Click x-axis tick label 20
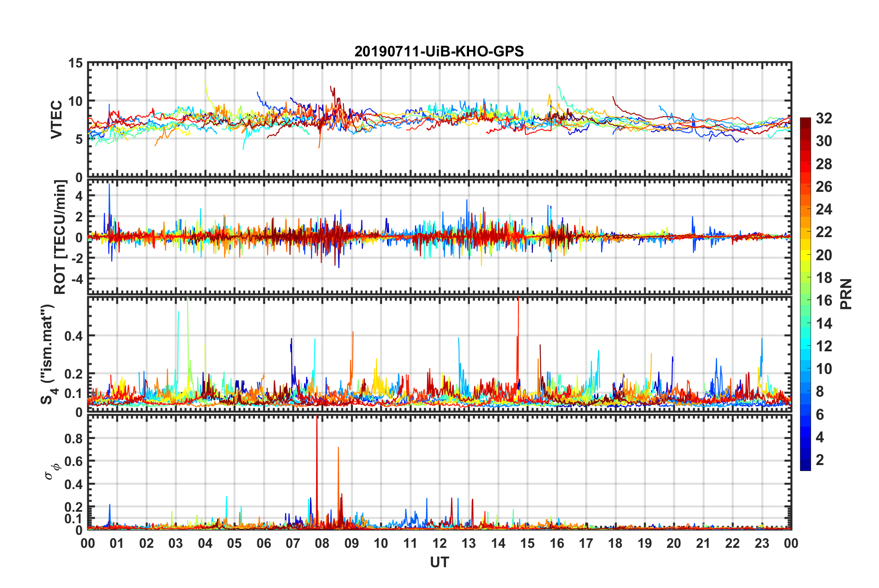 point(674,543)
